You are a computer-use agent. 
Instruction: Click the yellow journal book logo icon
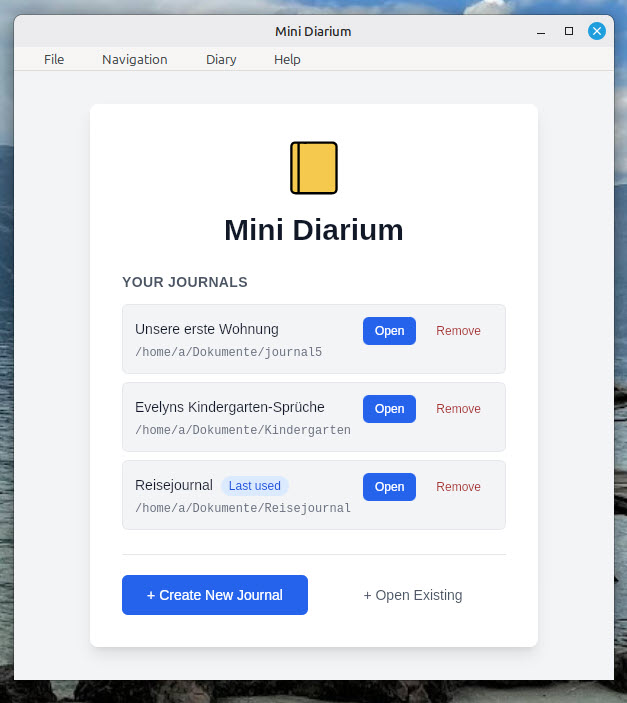(x=313, y=168)
